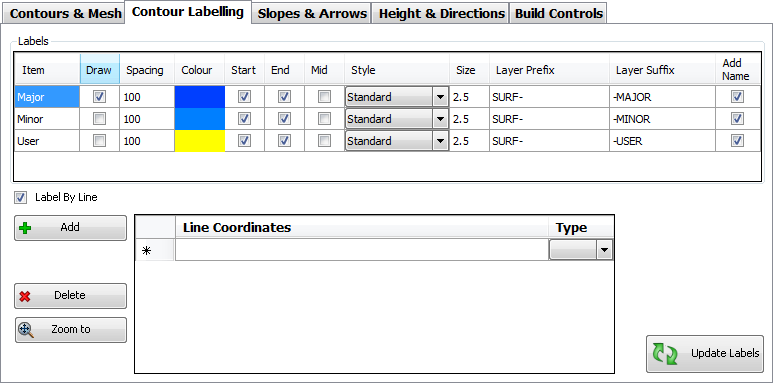Screen dimensions: 775x384
Task: Pick the Minor row light blue colour
Action: point(200,119)
